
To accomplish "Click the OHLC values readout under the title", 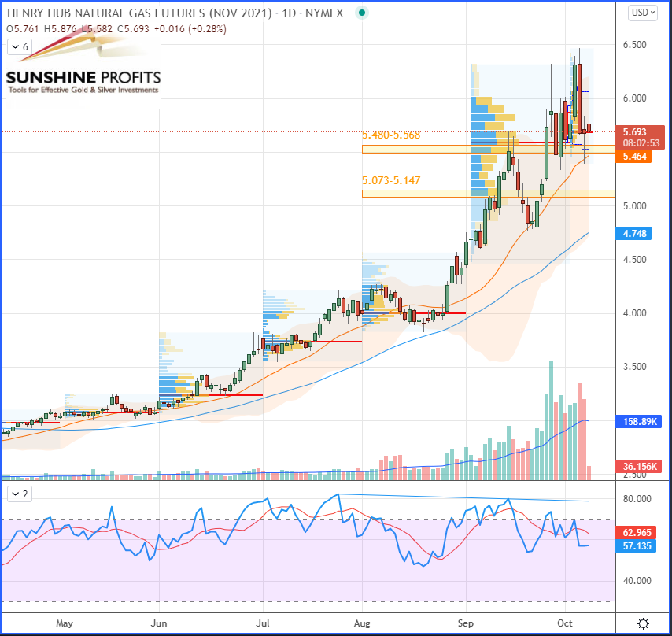I will tap(116, 29).
